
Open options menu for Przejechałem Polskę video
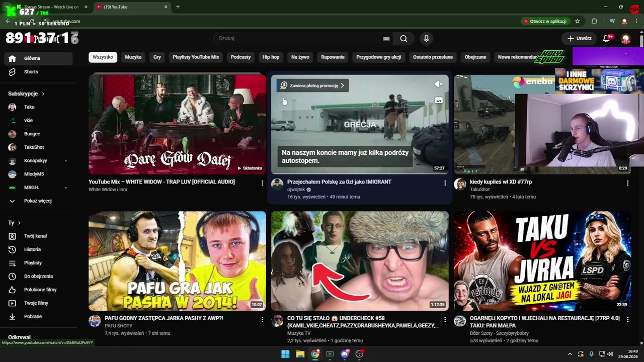click(445, 183)
